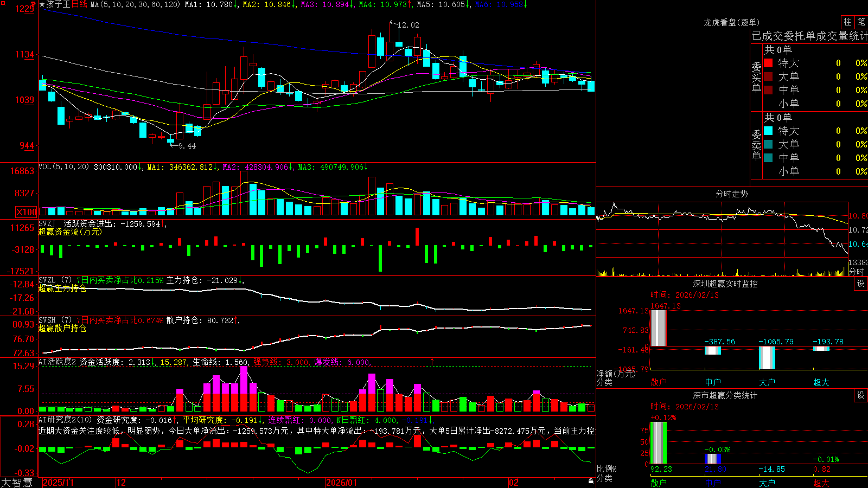Click the 分时走势 panel title
Screen dimensions: 868x488
(731, 194)
